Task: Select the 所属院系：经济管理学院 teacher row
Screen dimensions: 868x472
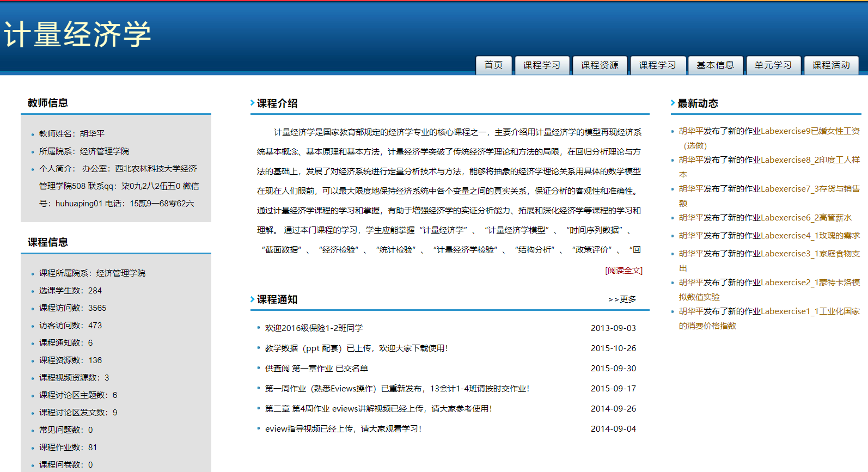Action: point(84,151)
